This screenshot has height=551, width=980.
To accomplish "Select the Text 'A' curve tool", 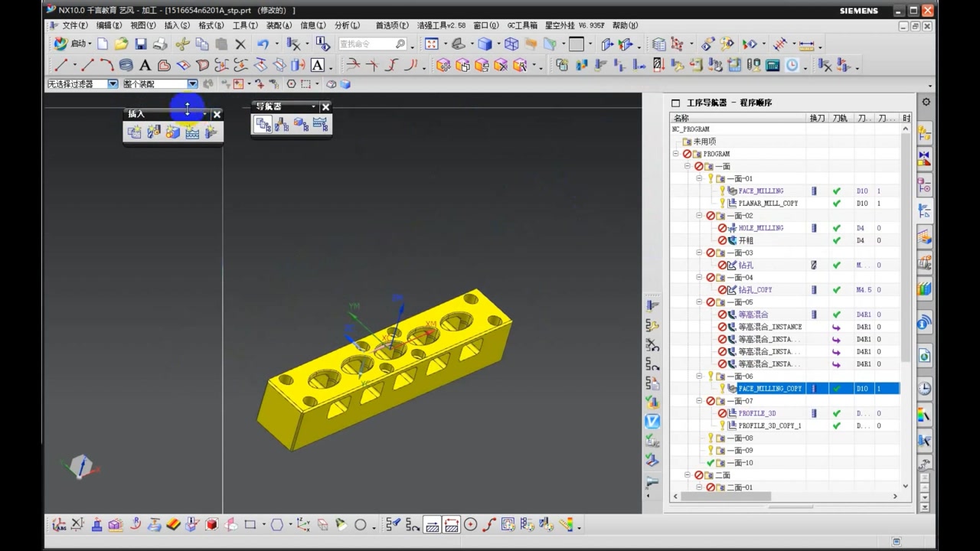I will pyautogui.click(x=145, y=66).
